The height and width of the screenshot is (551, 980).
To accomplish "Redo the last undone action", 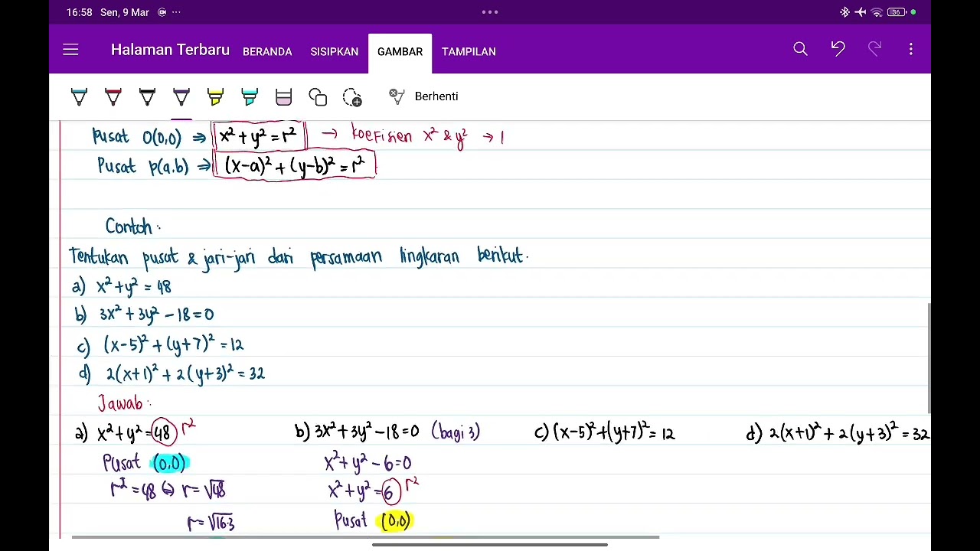I will pos(874,50).
